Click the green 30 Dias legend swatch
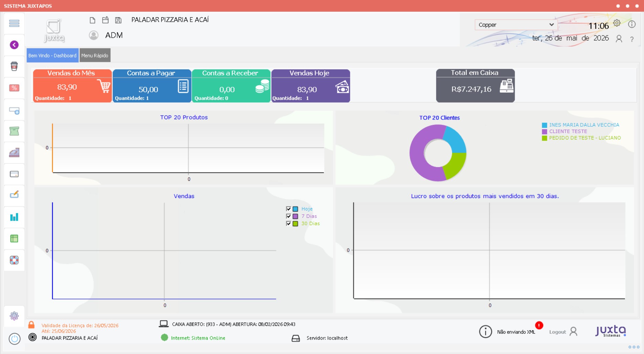 (296, 223)
